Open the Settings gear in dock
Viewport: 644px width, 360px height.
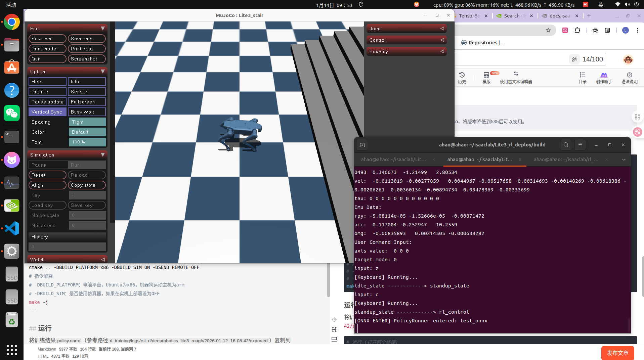click(12, 251)
